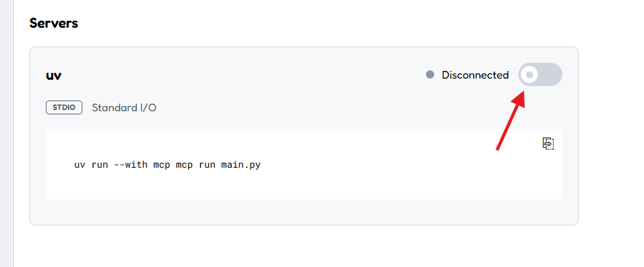Click the Standard I/O transport label
The image size is (644, 267).
point(124,107)
